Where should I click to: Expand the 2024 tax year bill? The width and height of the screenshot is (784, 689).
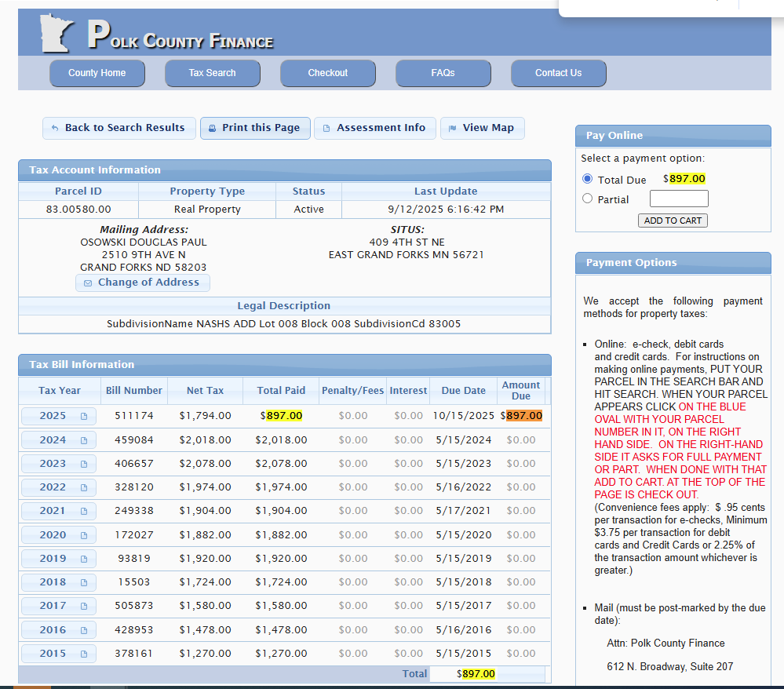click(59, 440)
